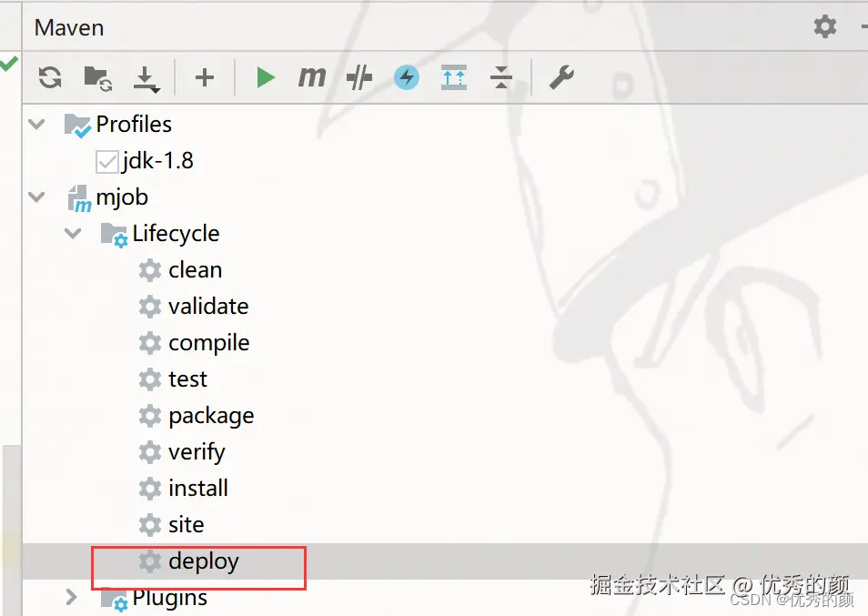
Task: Select the clean lifecycle goal
Action: 196,270
